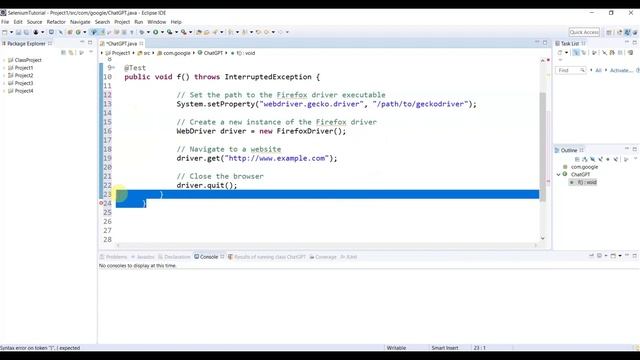
Task: Collapse the ChatGPT class in Outline
Action: [x=559, y=175]
